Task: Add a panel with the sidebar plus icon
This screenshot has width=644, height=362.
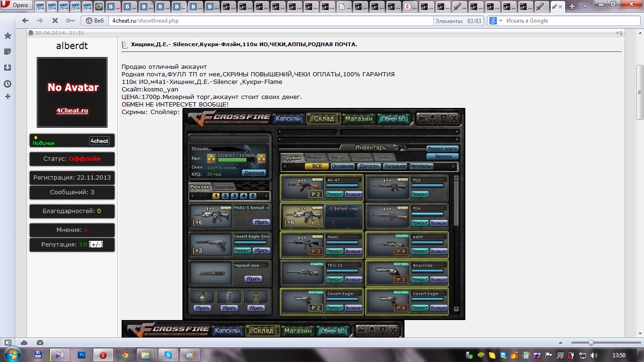Action: point(8,96)
